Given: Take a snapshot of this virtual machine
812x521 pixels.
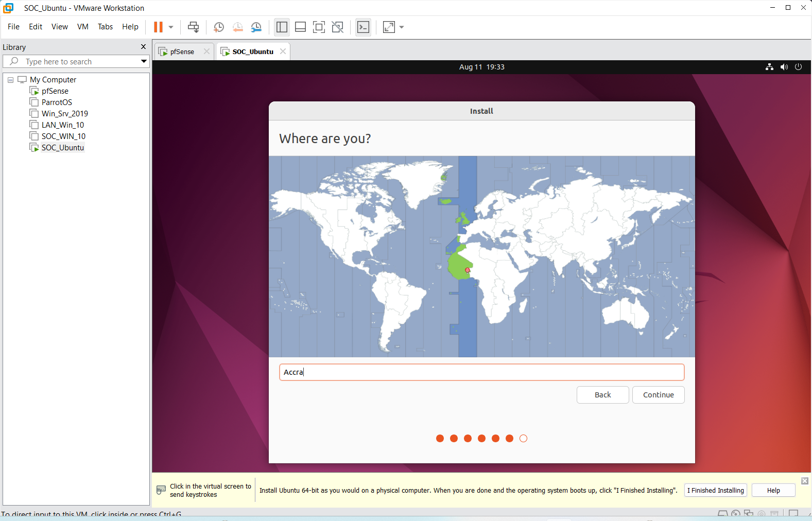Looking at the screenshot, I should [219, 27].
